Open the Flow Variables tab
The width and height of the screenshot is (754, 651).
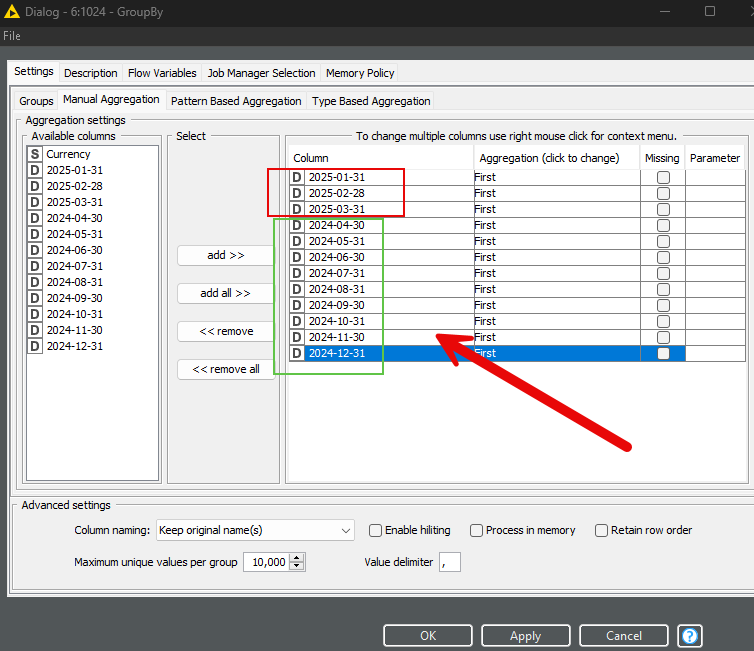coord(162,73)
